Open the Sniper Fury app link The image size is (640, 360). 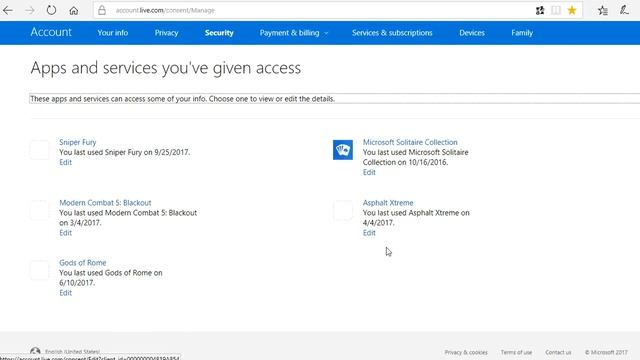point(78,142)
